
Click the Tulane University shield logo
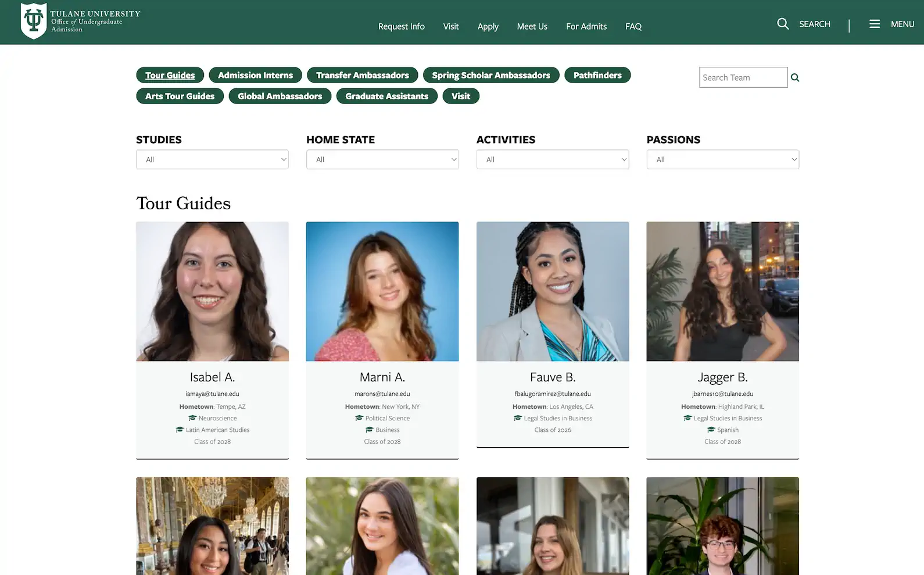(34, 22)
